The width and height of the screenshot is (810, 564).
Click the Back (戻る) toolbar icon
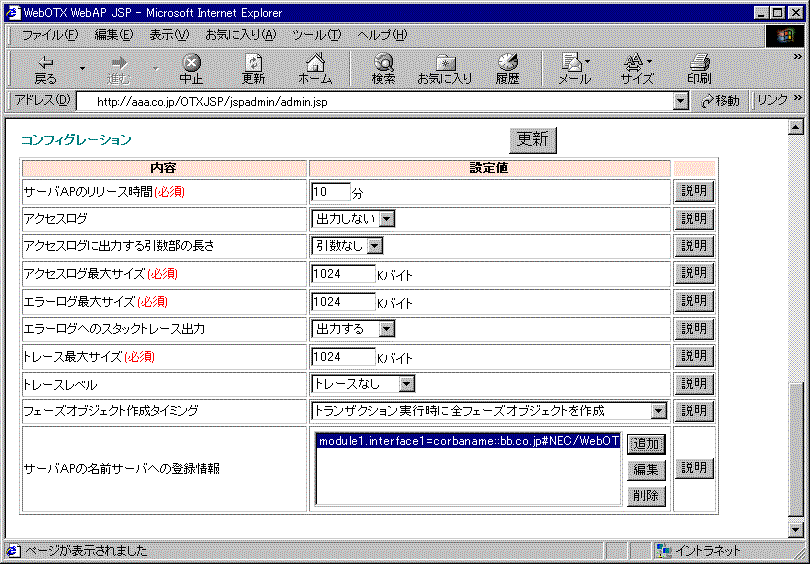tap(46, 69)
